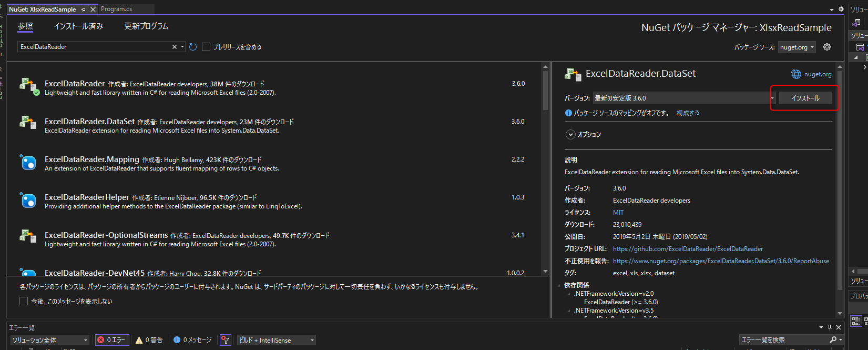This screenshot has height=350, width=868.
Task: Select the ExcelDataReaderHelper package row
Action: [x=274, y=201]
